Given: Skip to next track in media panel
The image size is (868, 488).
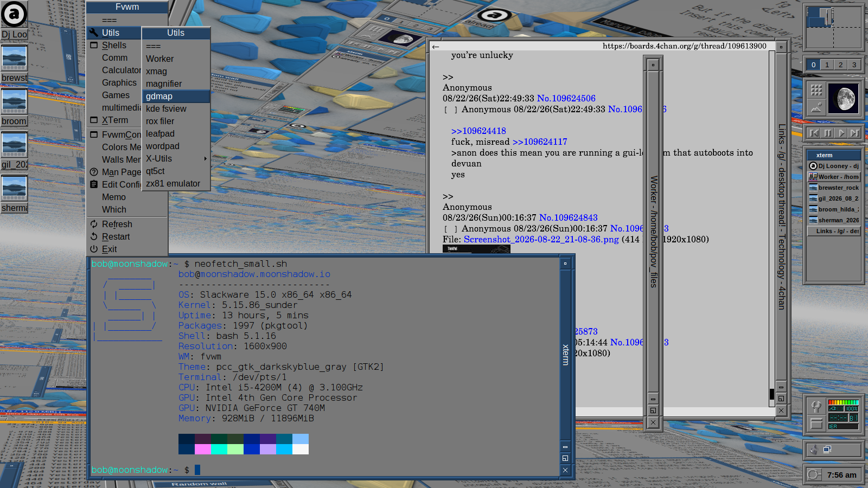Looking at the screenshot, I should (x=855, y=133).
